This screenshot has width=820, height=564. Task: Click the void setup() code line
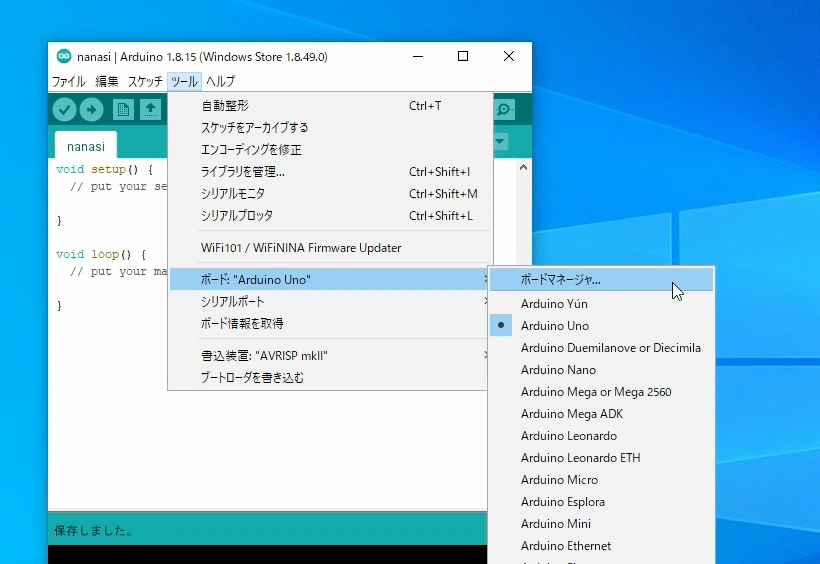point(105,170)
